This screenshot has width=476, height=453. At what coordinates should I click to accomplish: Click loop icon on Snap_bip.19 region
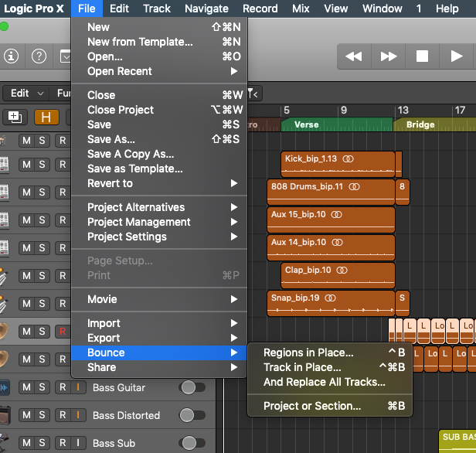(330, 298)
